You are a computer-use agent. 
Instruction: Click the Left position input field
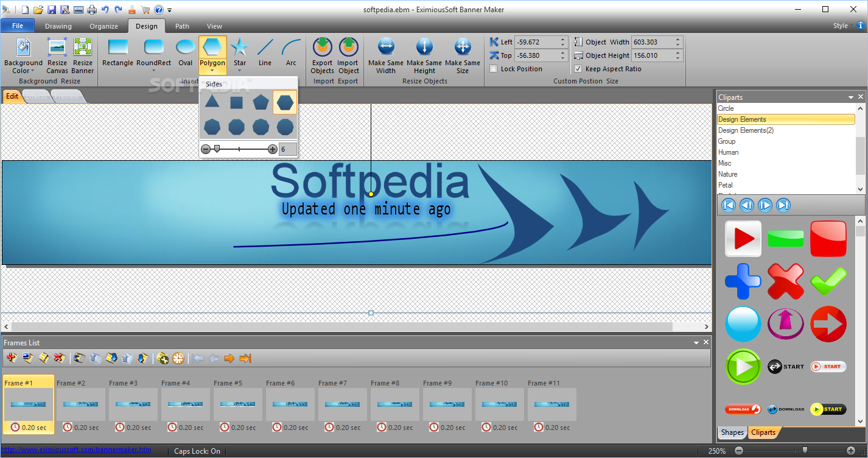tap(537, 42)
